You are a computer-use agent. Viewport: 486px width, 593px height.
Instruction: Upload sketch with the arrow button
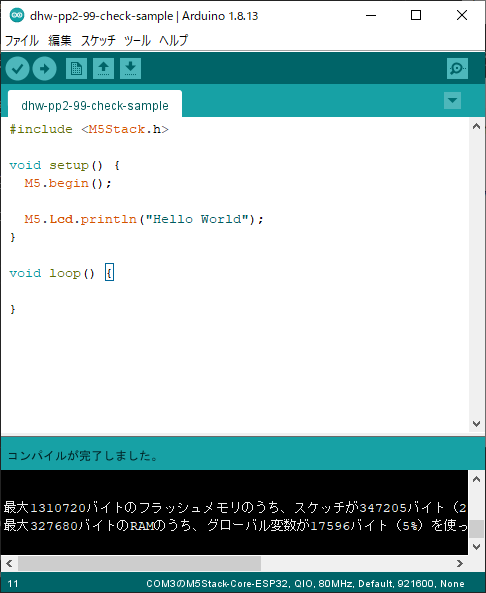(x=44, y=68)
